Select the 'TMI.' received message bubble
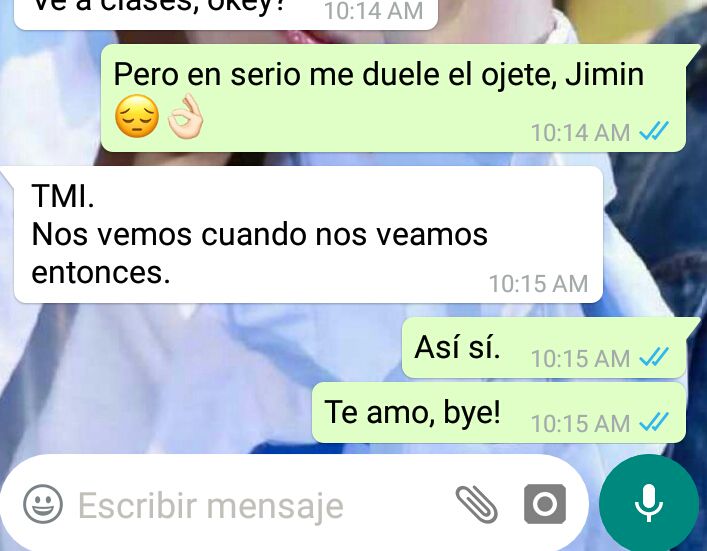 click(308, 234)
